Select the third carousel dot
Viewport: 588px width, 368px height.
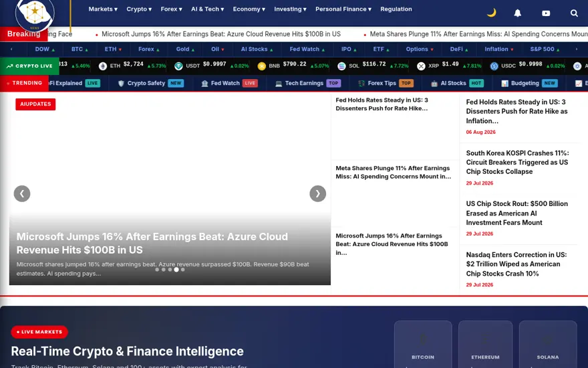170,270
